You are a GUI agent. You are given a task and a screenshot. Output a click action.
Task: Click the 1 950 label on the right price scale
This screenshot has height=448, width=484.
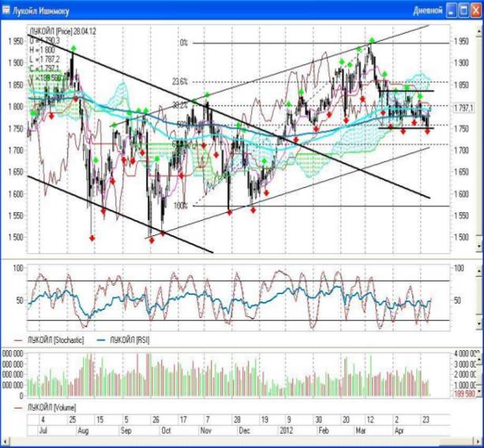[461, 41]
